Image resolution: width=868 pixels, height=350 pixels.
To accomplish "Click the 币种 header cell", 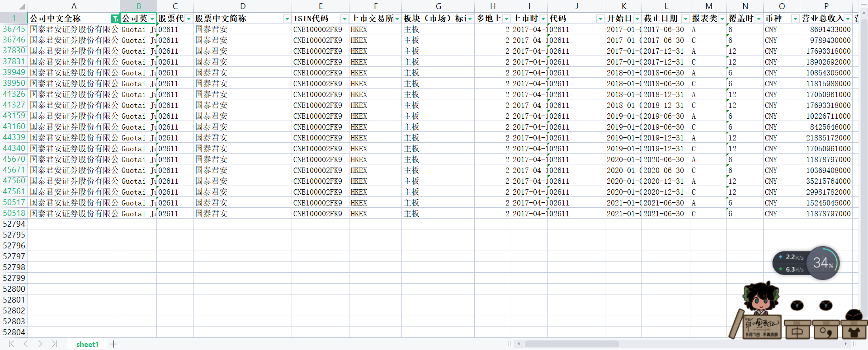I will 782,19.
